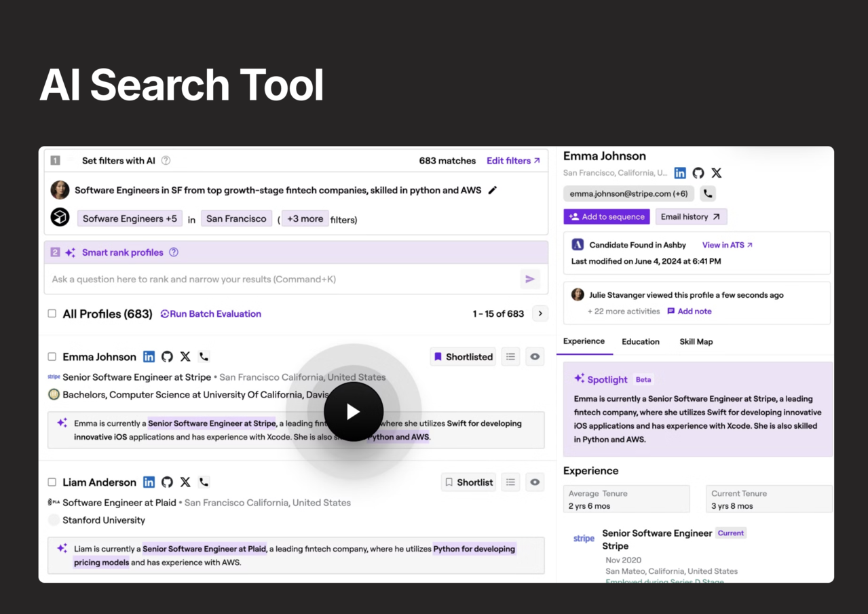Viewport: 868px width, 614px height.
Task: Click Run Batch Evaluation
Action: 210,313
